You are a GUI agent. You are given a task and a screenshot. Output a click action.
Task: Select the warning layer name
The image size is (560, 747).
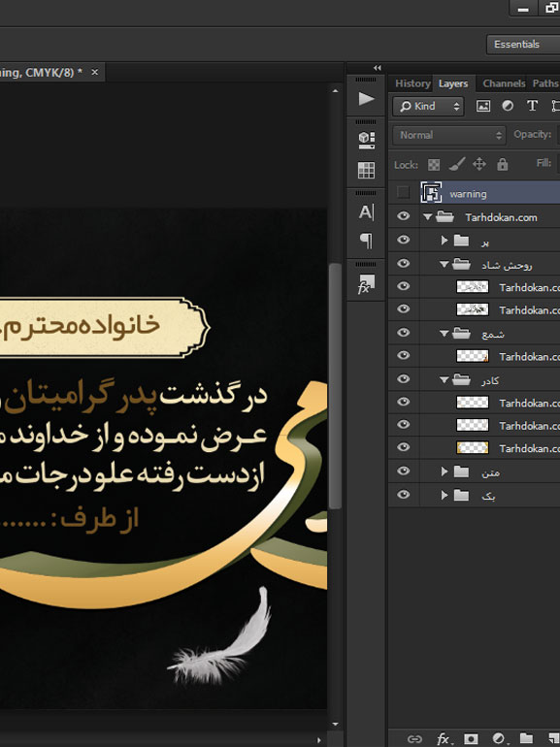coord(468,194)
